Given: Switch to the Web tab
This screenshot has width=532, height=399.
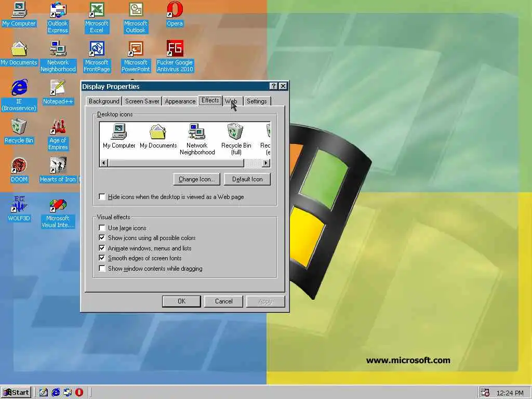Looking at the screenshot, I should (231, 101).
